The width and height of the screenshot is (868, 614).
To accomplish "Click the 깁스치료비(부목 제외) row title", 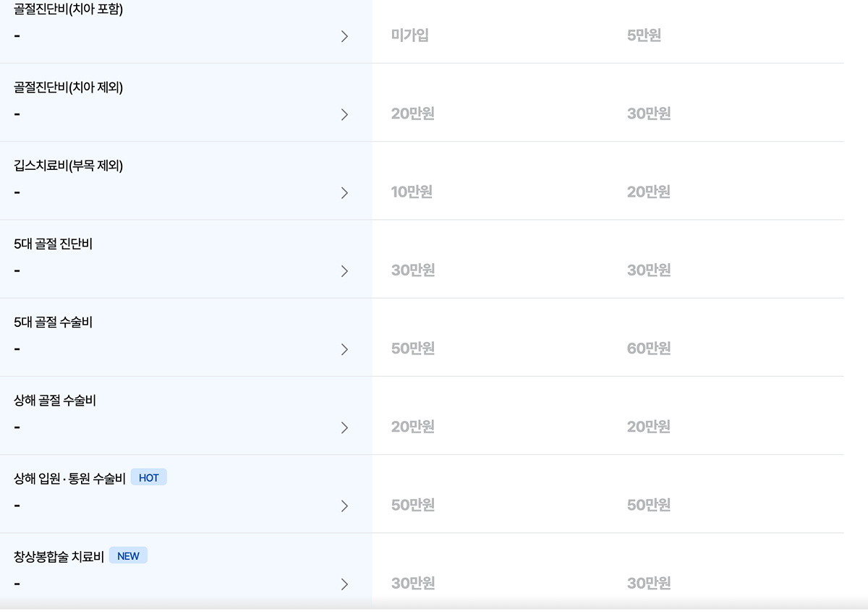I will (68, 166).
